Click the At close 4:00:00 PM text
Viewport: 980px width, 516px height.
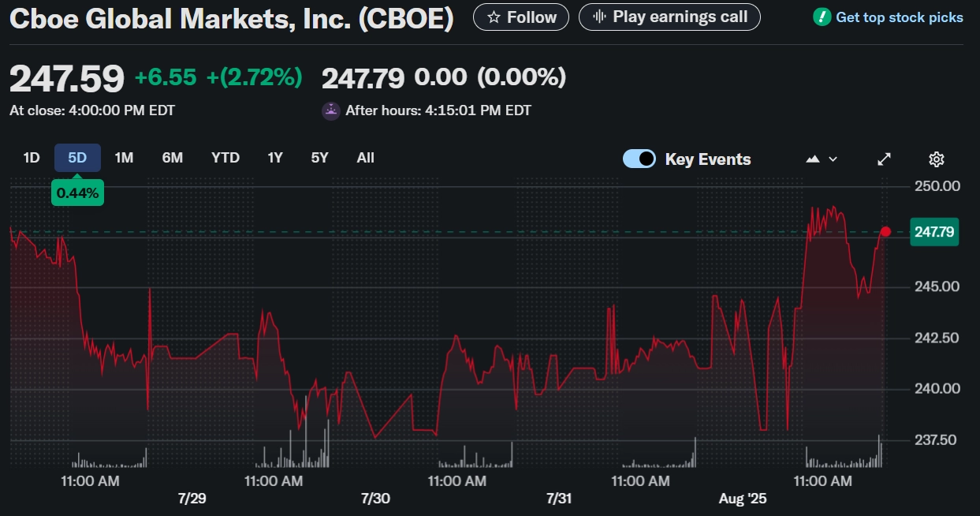(92, 110)
